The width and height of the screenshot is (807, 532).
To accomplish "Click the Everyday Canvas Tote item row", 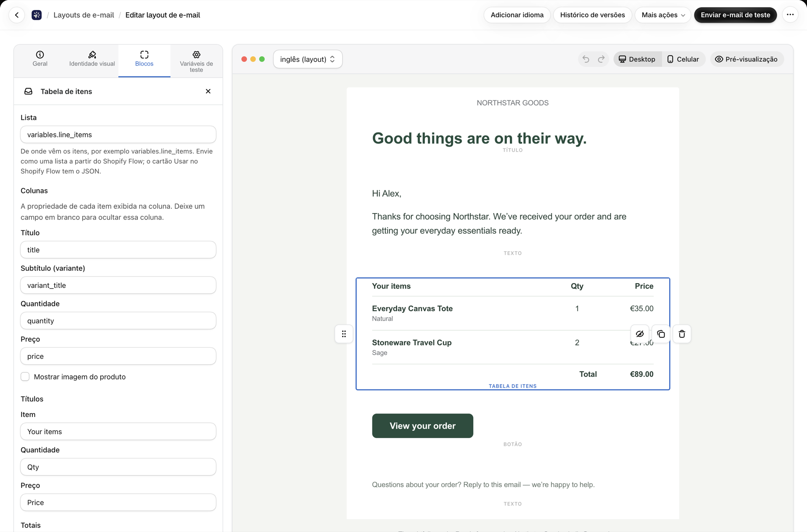I will (x=512, y=313).
